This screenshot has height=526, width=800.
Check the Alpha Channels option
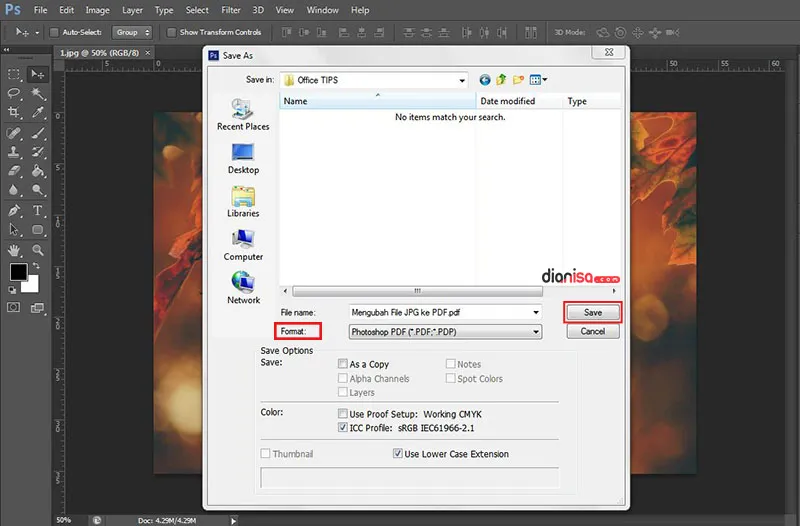[x=342, y=378]
